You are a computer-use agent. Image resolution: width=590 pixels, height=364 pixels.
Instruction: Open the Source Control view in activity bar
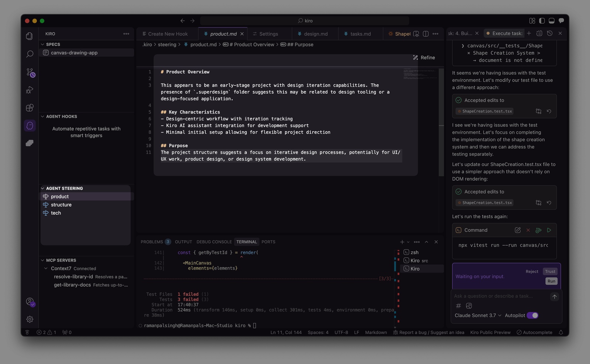(29, 72)
